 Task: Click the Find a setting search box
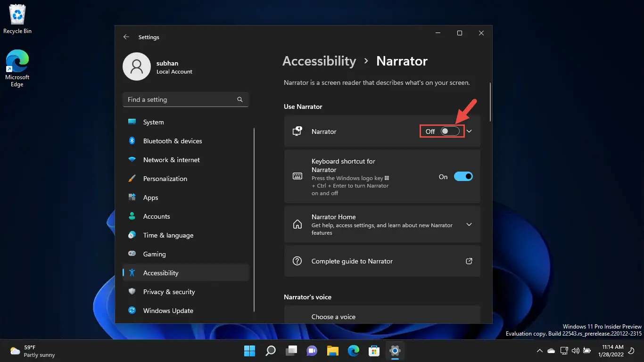pos(186,99)
